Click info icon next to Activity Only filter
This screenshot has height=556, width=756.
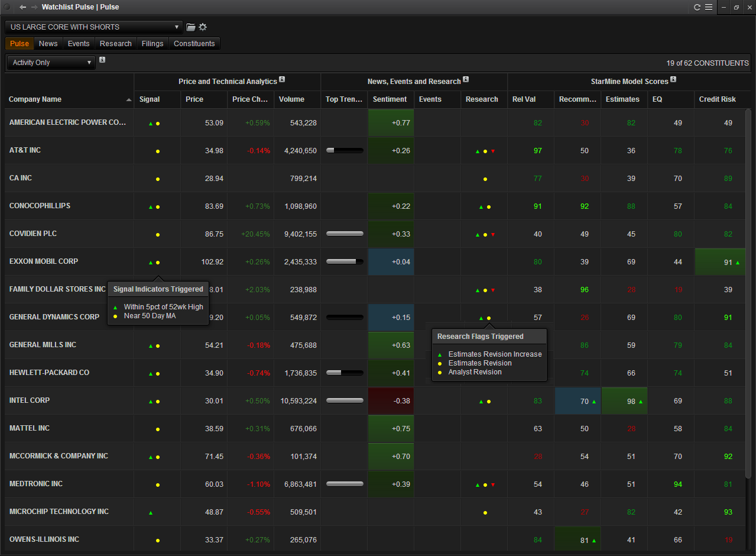point(102,60)
